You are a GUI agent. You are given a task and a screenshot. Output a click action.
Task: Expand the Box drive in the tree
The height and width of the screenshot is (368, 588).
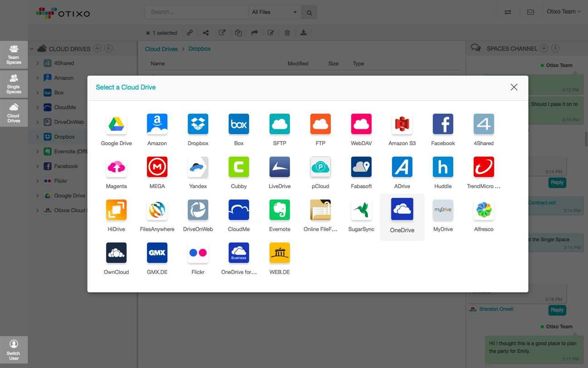pyautogui.click(x=37, y=93)
